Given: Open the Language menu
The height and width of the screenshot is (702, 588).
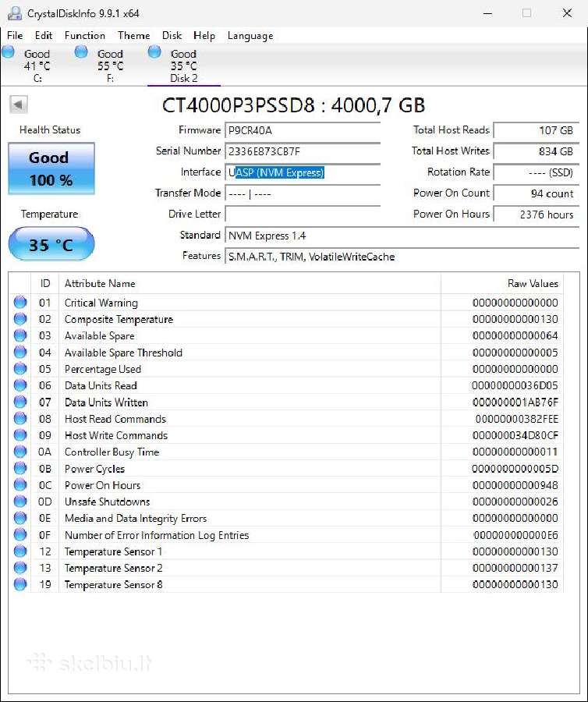Looking at the screenshot, I should click(250, 35).
